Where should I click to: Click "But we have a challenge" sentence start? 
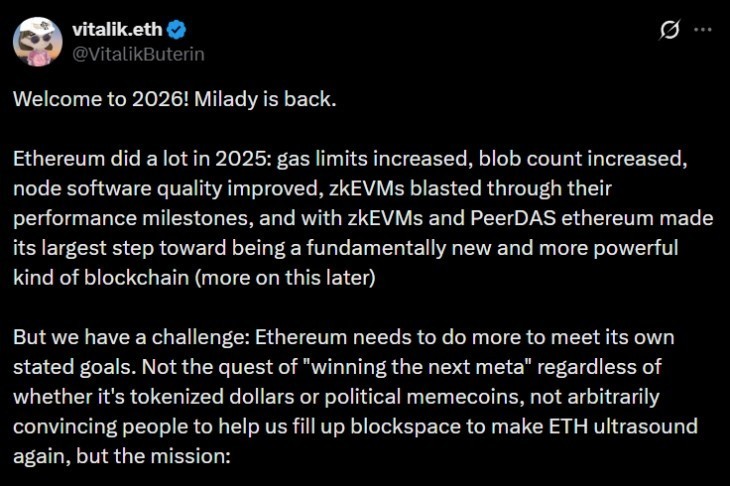coord(111,336)
